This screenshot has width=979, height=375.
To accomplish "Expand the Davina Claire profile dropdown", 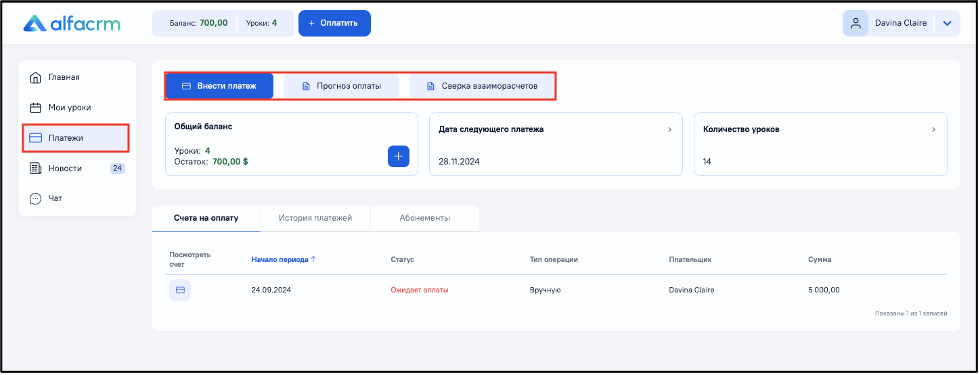I will [947, 24].
